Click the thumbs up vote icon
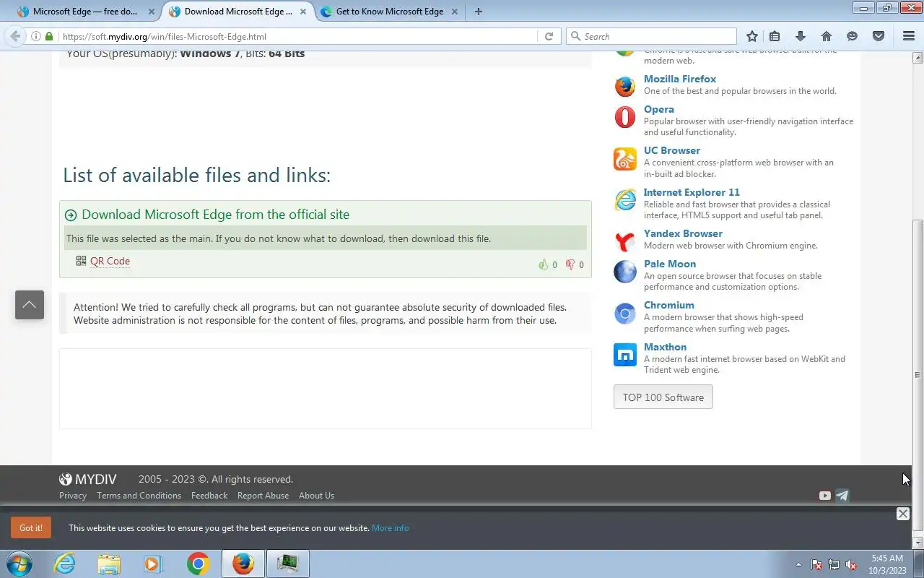Viewport: 924px width, 578px height. click(x=543, y=264)
